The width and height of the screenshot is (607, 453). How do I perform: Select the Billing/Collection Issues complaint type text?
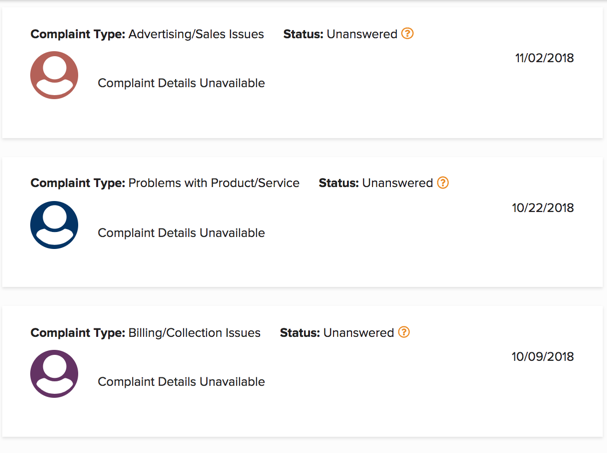pos(194,333)
